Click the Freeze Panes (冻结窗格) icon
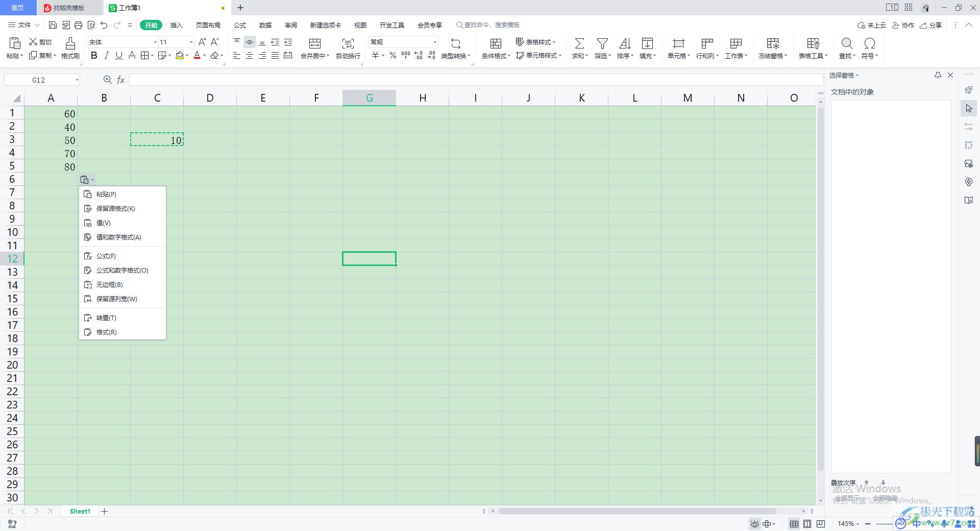The height and width of the screenshot is (531, 980). coord(773,43)
